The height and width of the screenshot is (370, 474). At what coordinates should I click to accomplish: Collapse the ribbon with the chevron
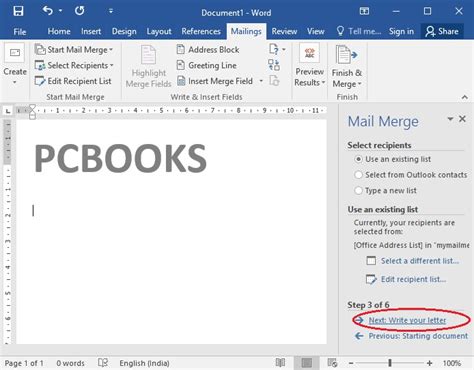[465, 97]
